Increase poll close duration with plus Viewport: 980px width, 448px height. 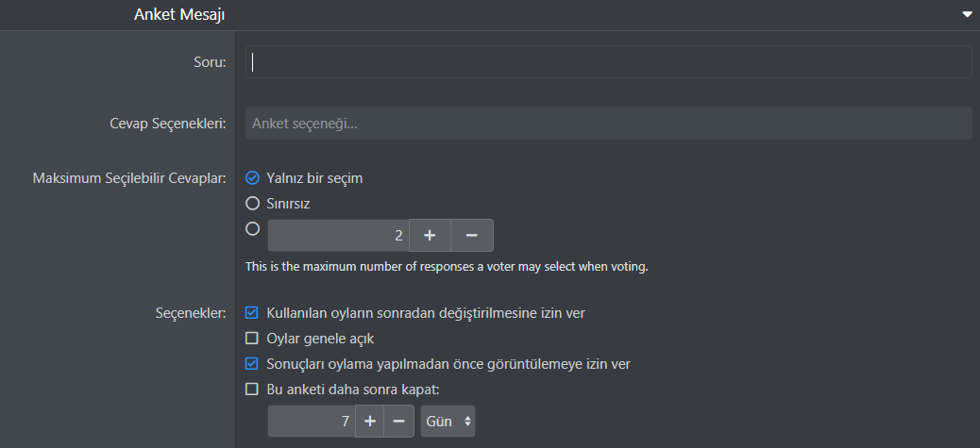point(370,422)
